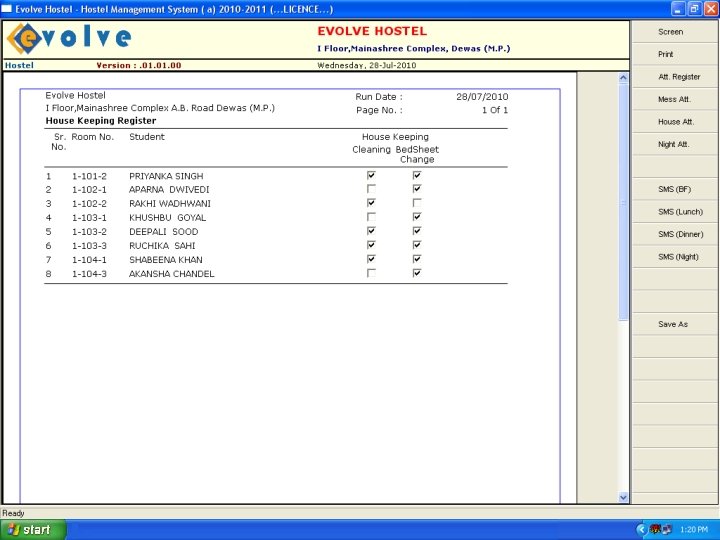Click the Version .01.01.00 label

click(139, 65)
